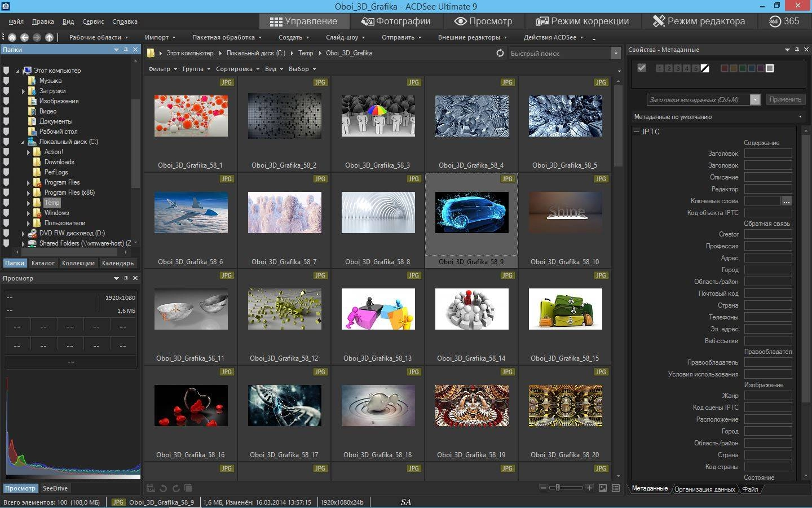
Task: Clear rating with the slash box
Action: [705, 68]
